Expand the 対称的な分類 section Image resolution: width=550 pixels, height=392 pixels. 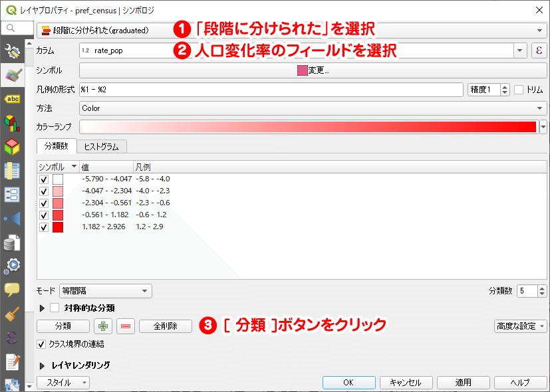coord(42,308)
